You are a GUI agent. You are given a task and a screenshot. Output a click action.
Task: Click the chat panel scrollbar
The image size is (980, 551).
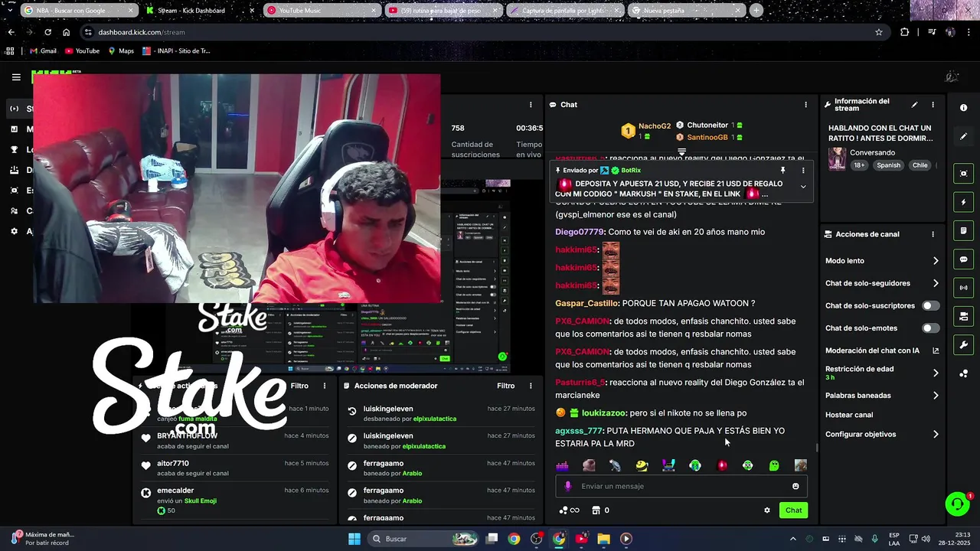click(816, 448)
